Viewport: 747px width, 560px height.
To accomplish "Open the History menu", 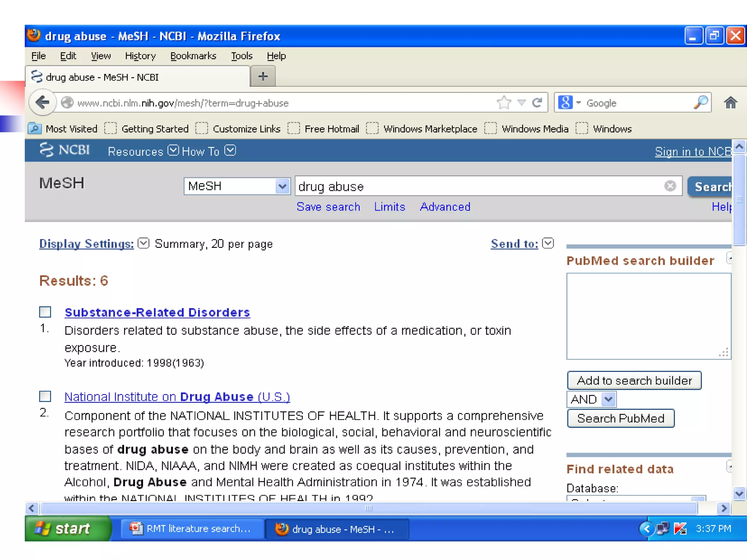I will point(140,56).
